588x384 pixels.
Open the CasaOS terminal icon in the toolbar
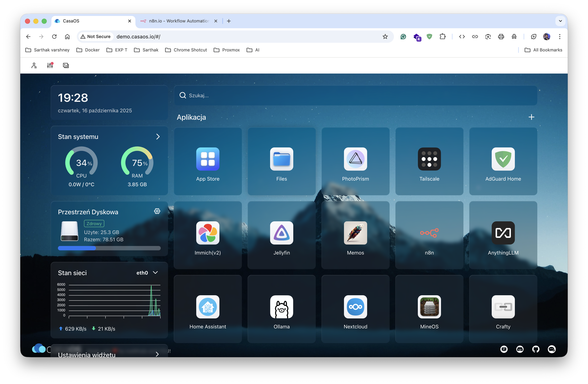(66, 65)
